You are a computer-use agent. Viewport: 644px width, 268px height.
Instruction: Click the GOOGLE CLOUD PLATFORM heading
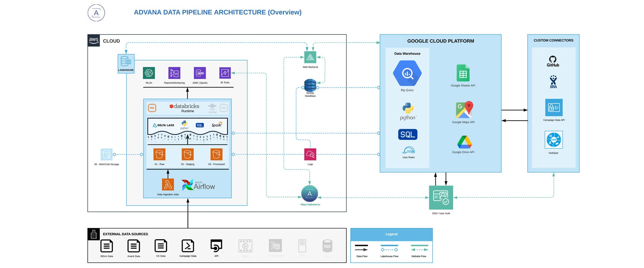pos(441,41)
